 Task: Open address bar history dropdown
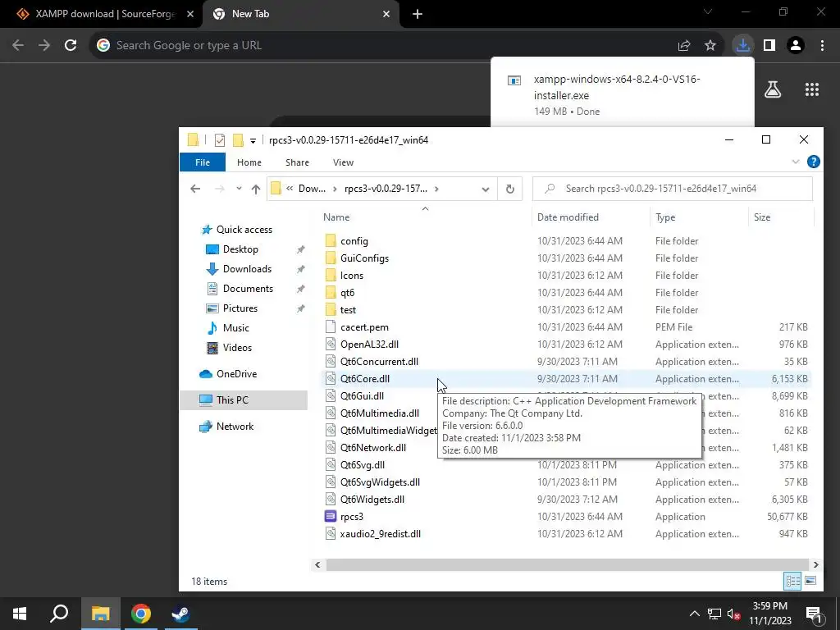(486, 189)
